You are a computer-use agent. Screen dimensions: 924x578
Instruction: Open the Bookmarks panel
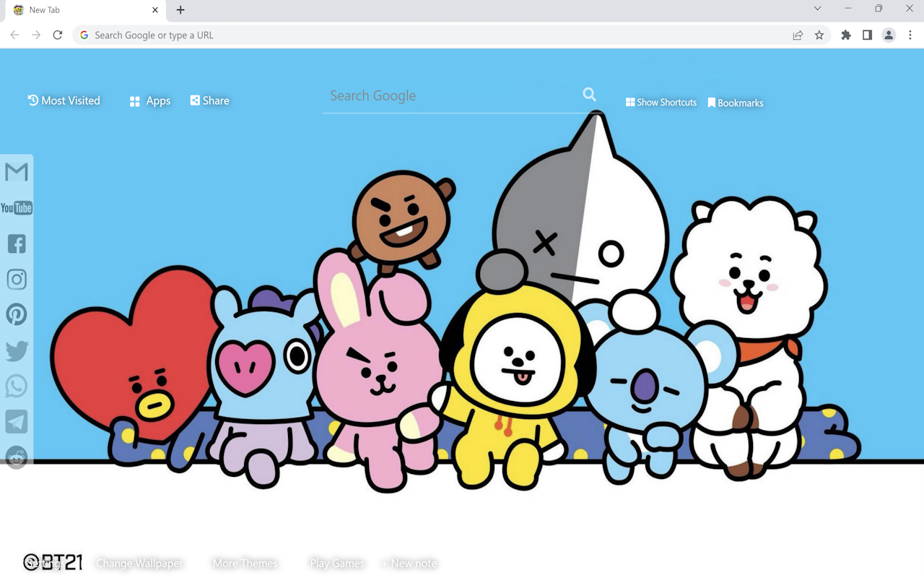tap(735, 102)
